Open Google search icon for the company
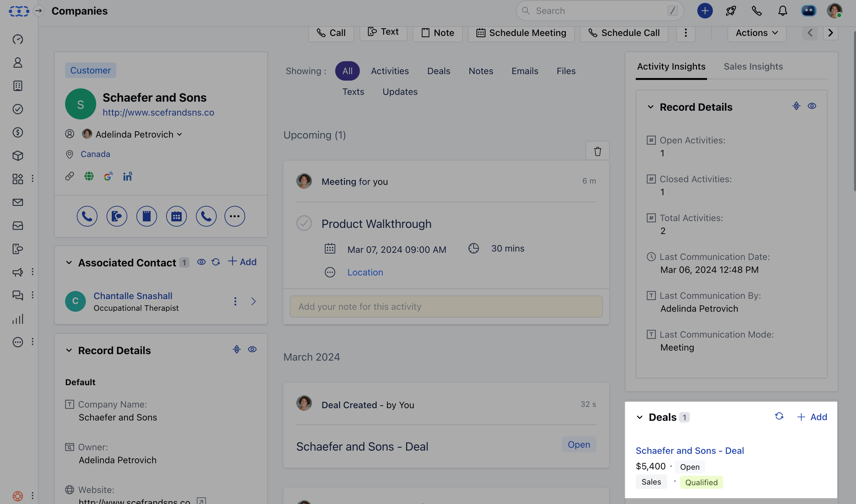Image resolution: width=856 pixels, height=504 pixels. 108,176
